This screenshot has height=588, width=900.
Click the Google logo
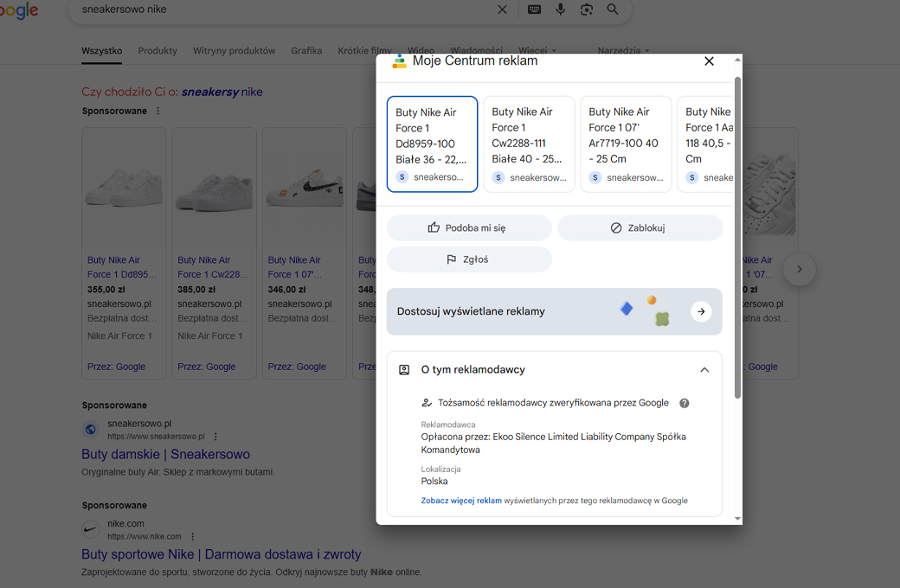(19, 10)
